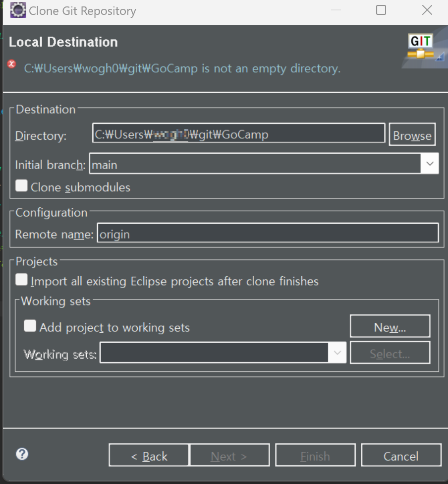Click inside the Remote name field
The height and width of the screenshot is (484, 448).
[x=268, y=233]
